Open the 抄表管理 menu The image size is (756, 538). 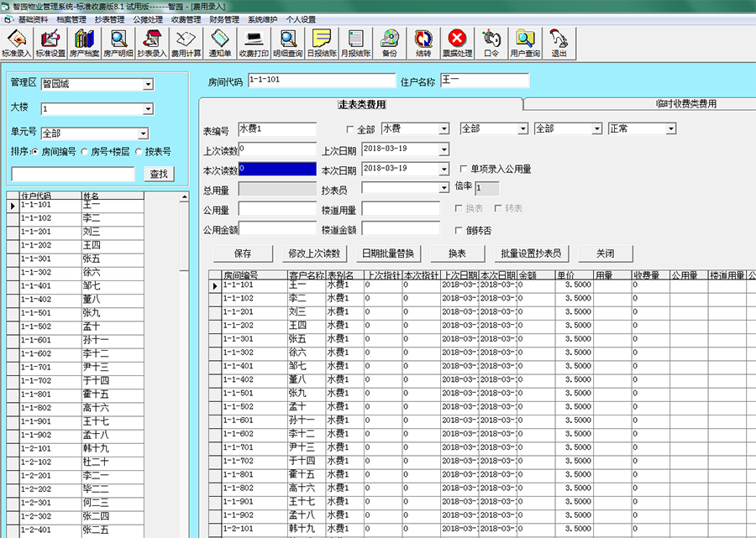pyautogui.click(x=109, y=20)
